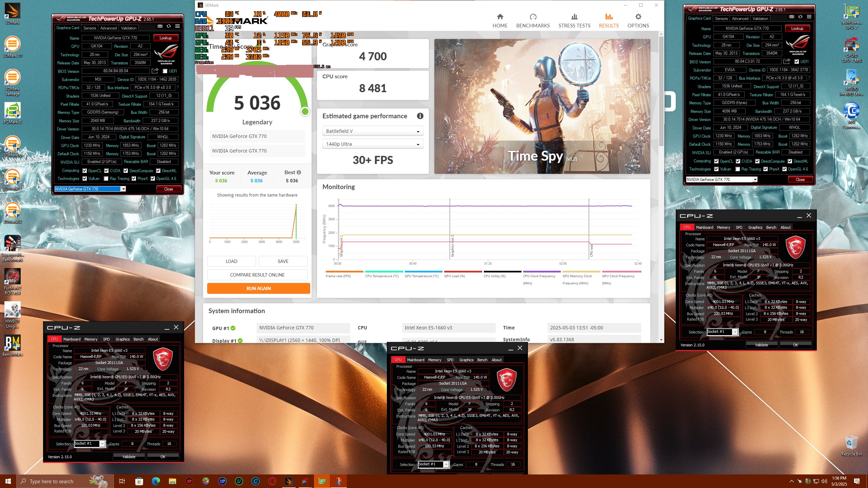Toggle PhysX checkbox in right EVGA GPU-Z window
Image resolution: width=868 pixels, height=488 pixels.
(765, 169)
